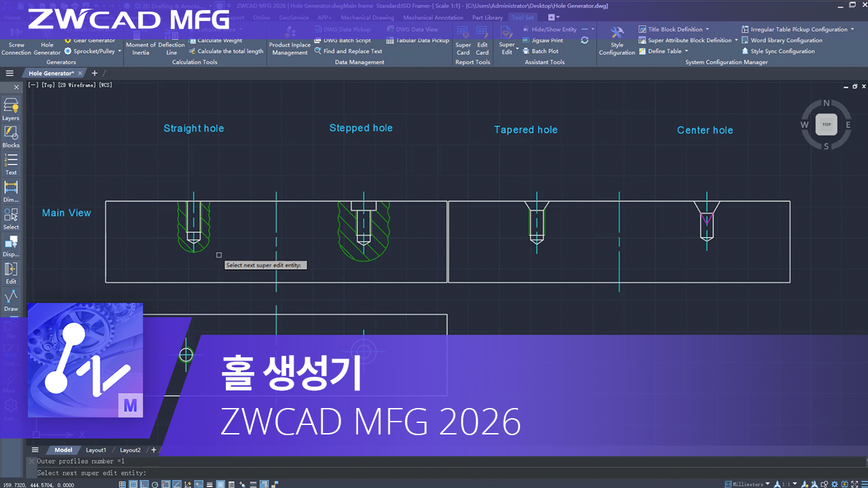Switch to the Model tab

63,450
